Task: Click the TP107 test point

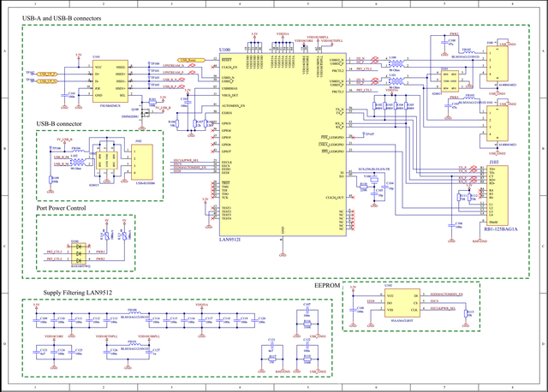Action: (x=364, y=134)
